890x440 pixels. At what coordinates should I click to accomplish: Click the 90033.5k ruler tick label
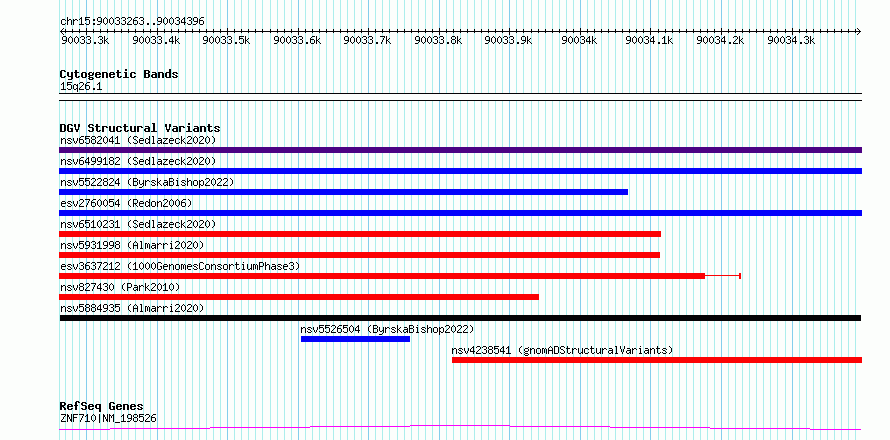(x=226, y=40)
